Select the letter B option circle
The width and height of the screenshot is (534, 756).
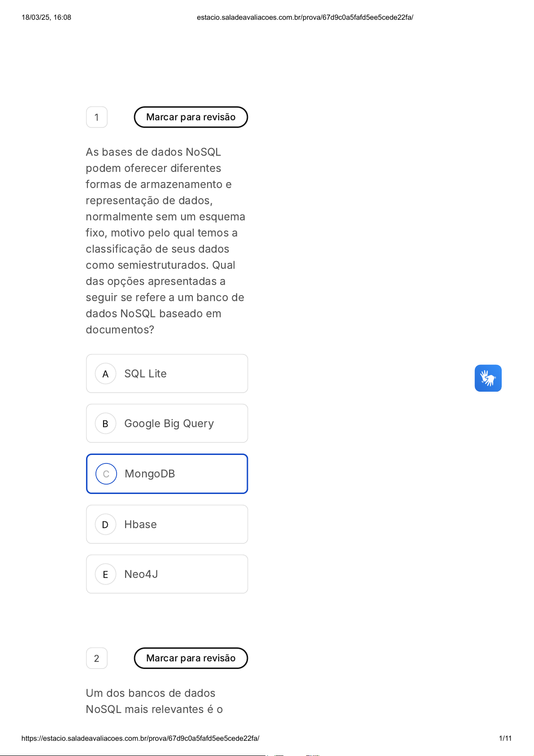(105, 424)
